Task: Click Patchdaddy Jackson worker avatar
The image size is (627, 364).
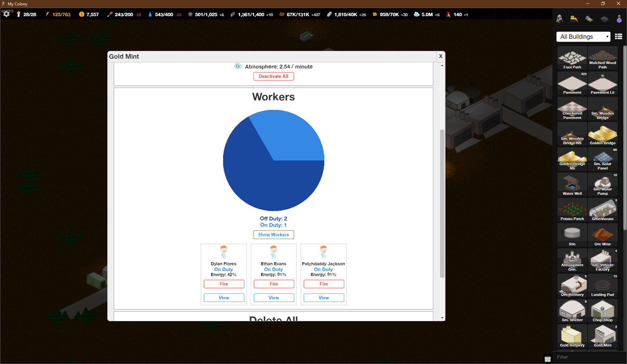Action: [324, 252]
